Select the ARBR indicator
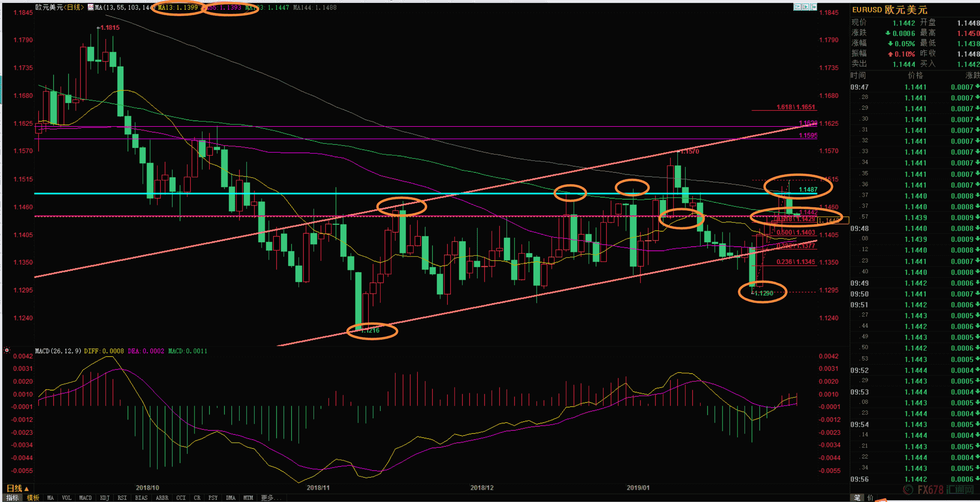 click(162, 498)
